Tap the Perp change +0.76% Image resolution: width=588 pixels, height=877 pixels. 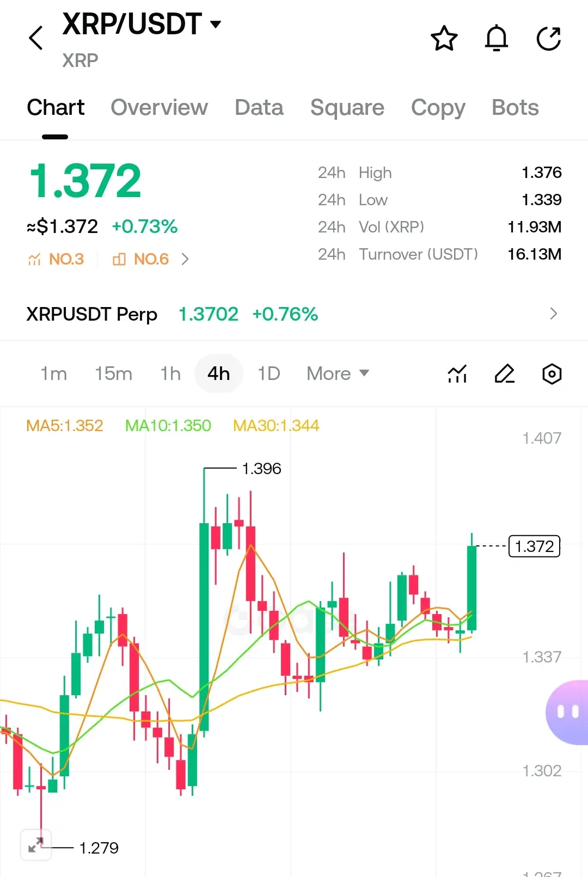point(285,314)
